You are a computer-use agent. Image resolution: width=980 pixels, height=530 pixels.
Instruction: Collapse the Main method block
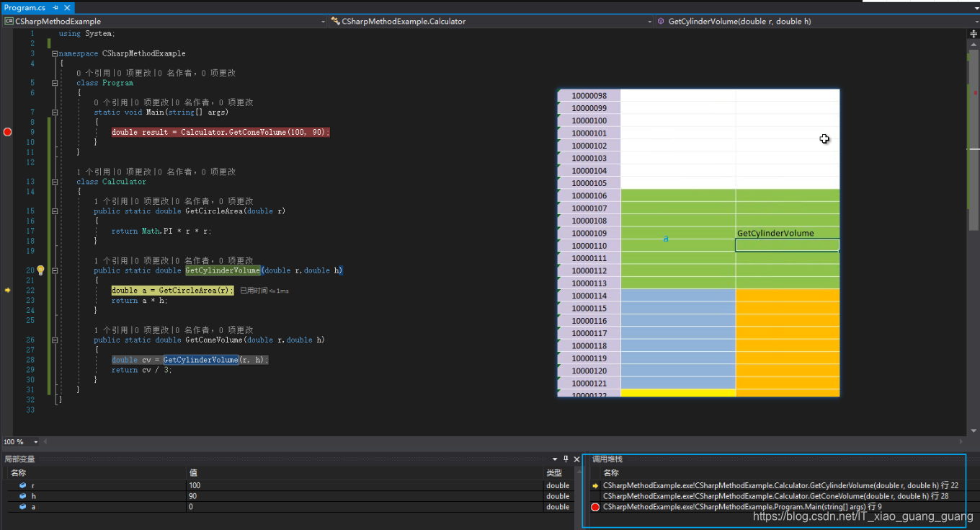coord(55,112)
